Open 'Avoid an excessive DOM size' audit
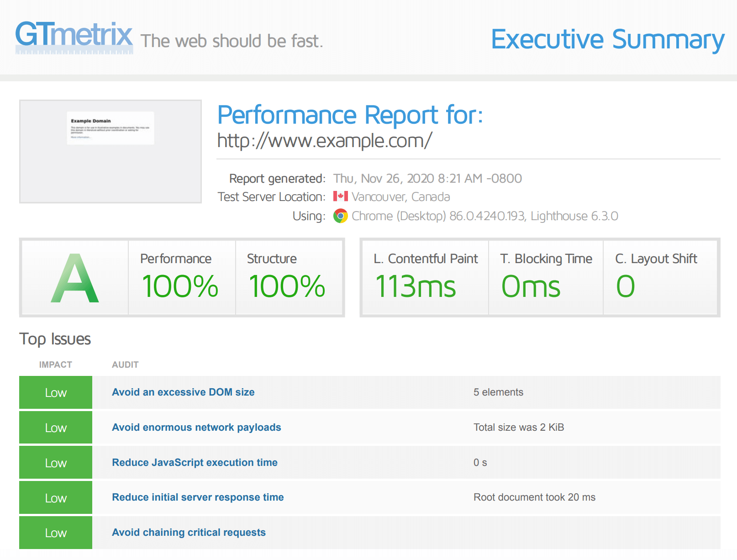 pyautogui.click(x=183, y=392)
